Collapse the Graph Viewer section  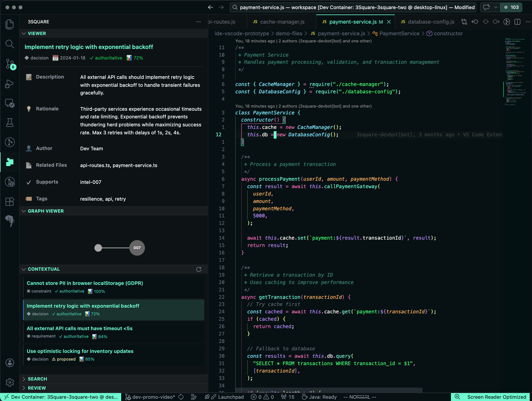coord(46,211)
